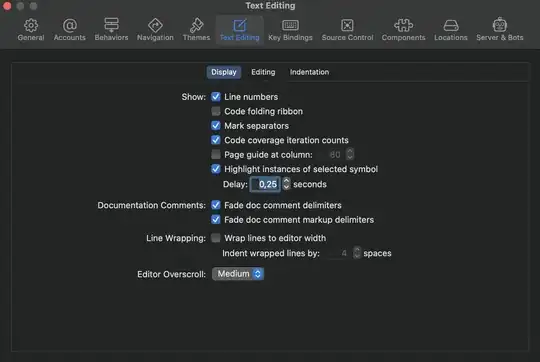This screenshot has height=362, width=540.
Task: Click the Page guide column stepper
Action: [x=350, y=154]
